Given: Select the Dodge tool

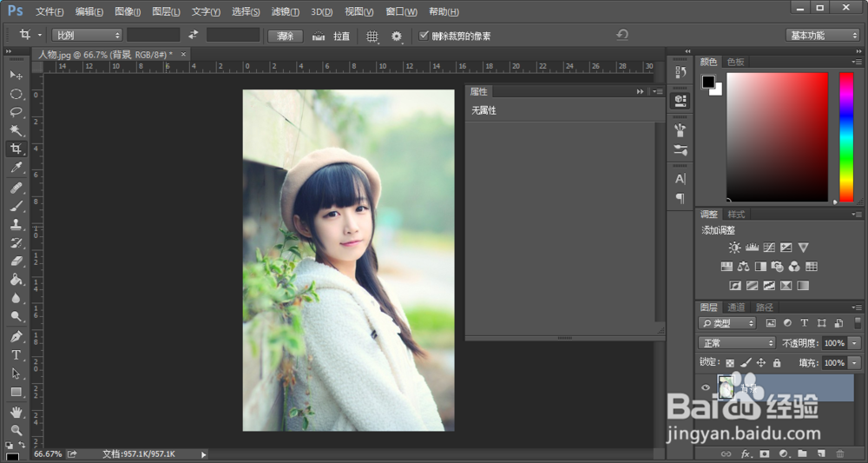Looking at the screenshot, I should click(16, 316).
